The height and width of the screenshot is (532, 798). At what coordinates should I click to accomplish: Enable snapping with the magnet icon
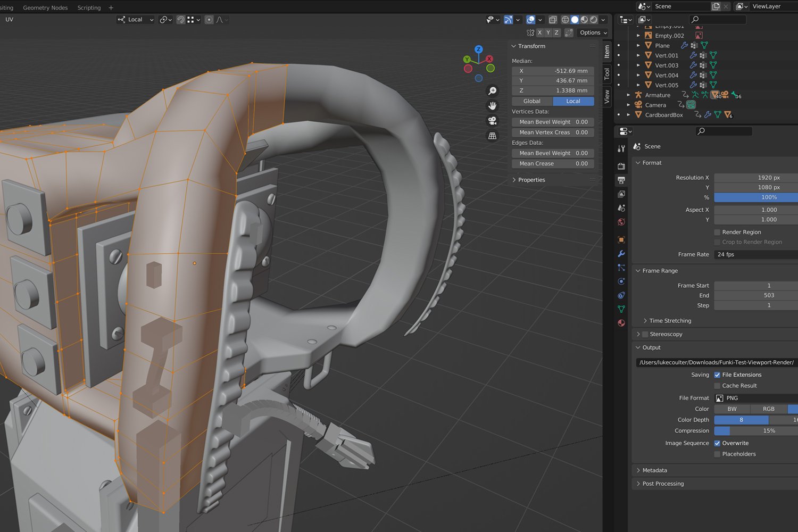click(181, 19)
